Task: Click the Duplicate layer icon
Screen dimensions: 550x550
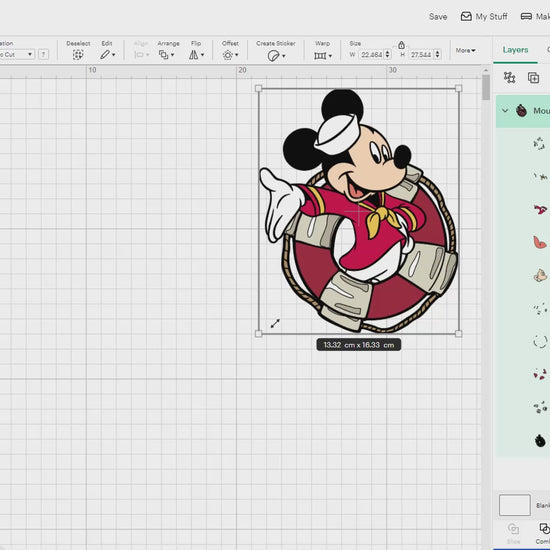Action: coord(533,78)
